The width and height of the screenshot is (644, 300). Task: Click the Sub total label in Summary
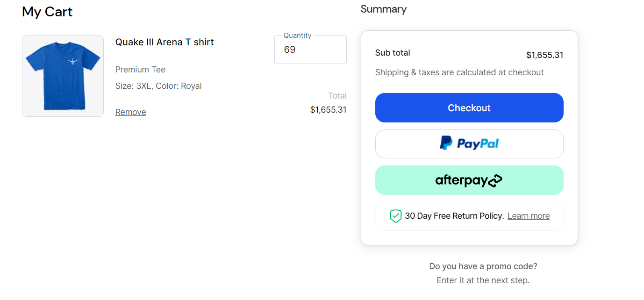(393, 53)
